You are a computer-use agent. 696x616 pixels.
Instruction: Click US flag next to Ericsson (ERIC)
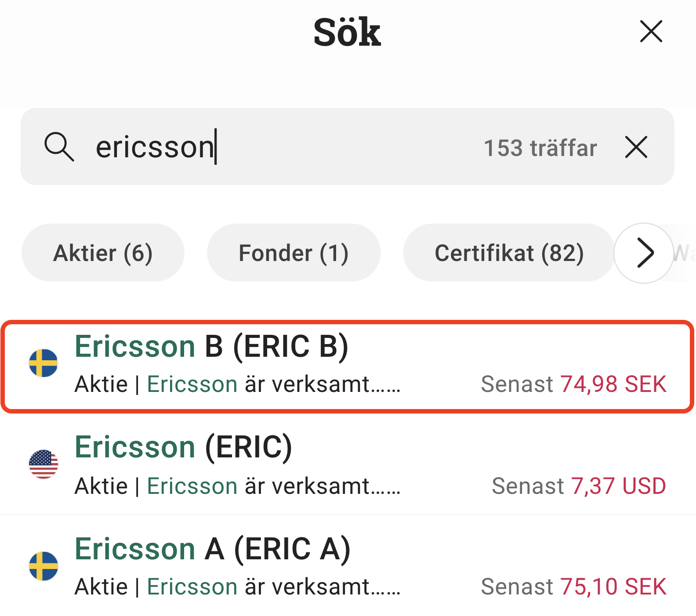tap(43, 464)
